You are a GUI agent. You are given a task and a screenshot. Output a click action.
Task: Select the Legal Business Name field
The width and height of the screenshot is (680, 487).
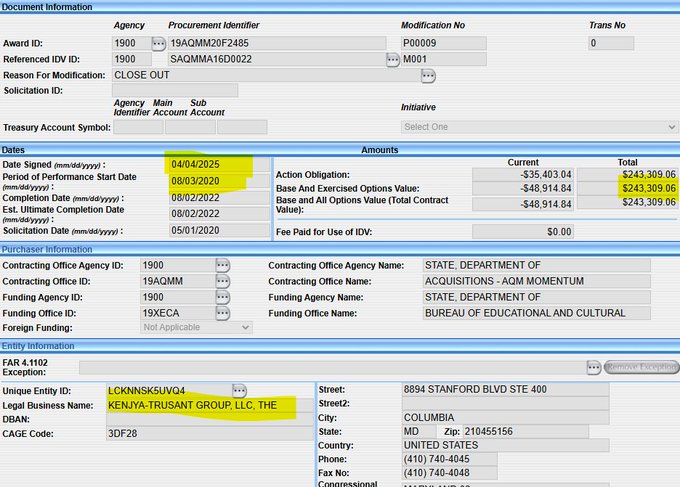click(x=200, y=406)
